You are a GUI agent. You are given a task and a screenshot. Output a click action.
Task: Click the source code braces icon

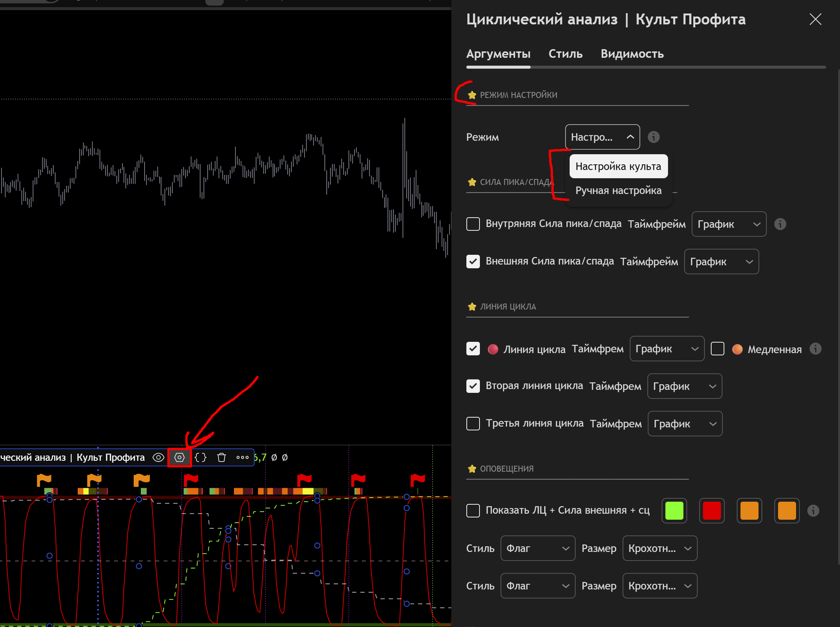(201, 457)
